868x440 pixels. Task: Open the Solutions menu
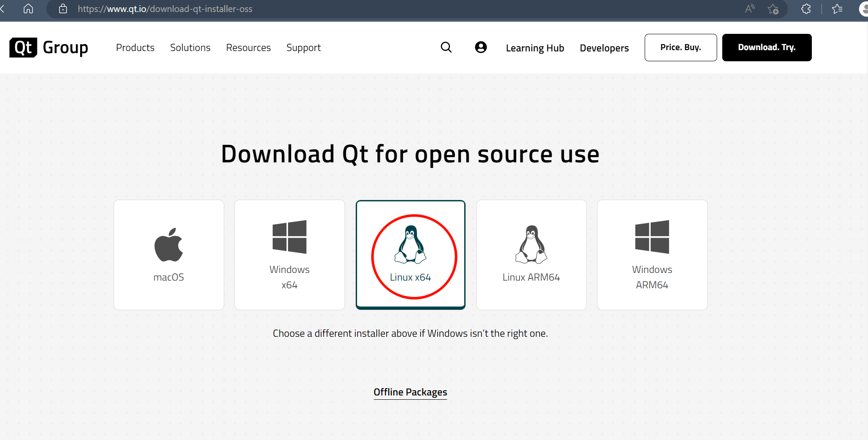point(190,48)
